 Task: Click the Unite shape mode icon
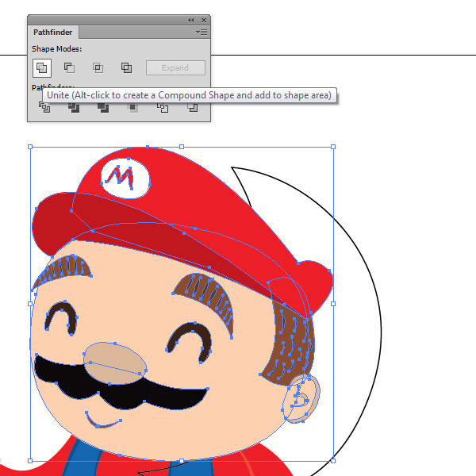[44, 68]
